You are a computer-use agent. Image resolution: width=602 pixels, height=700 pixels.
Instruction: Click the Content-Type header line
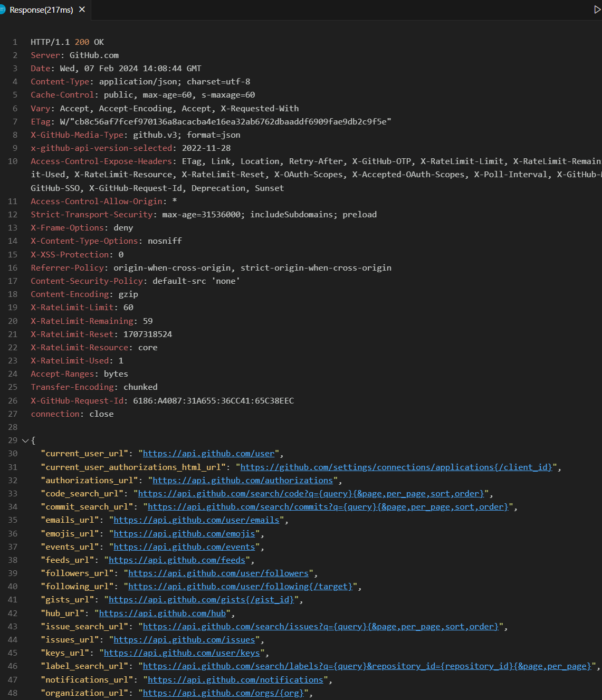pyautogui.click(x=140, y=82)
